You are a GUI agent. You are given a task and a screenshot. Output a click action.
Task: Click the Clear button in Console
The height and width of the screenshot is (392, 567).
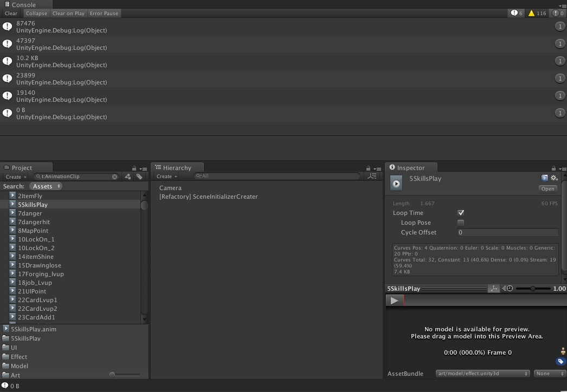(11, 13)
